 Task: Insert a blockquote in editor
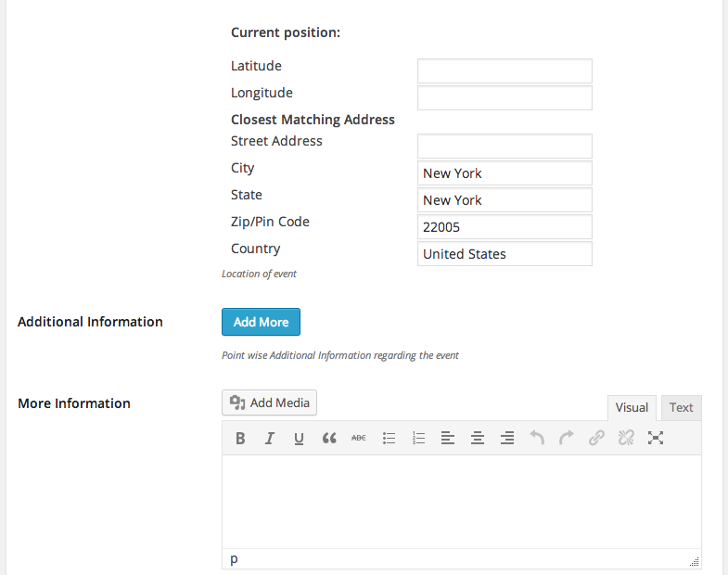329,438
